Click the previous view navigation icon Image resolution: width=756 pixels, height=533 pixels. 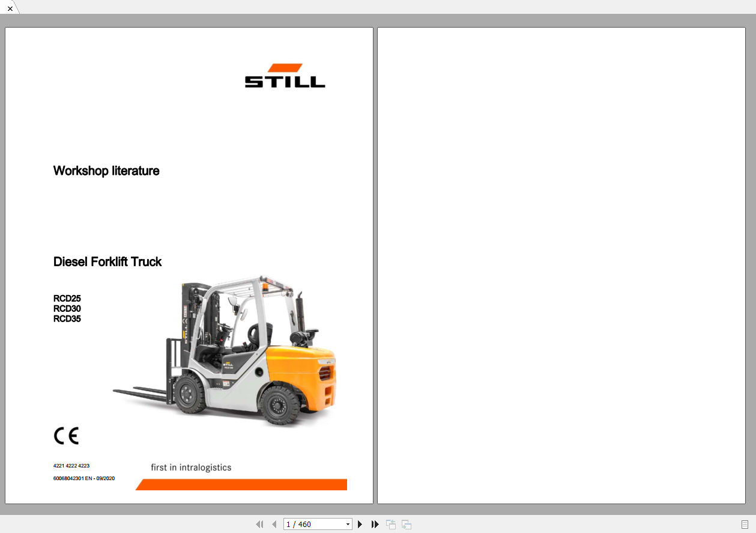point(391,525)
